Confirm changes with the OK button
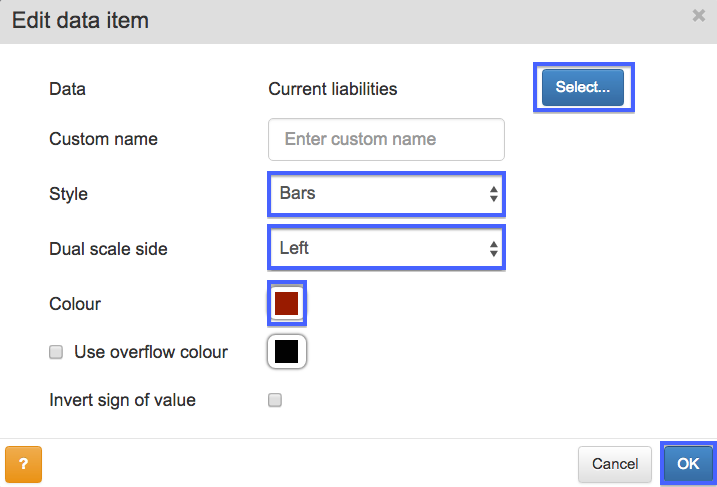Screen dimensions: 717x487 tap(688, 464)
